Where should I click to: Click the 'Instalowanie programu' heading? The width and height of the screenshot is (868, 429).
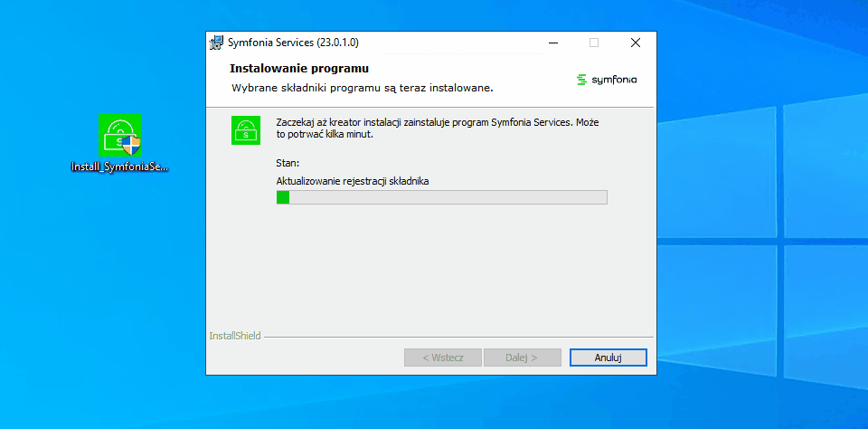click(x=299, y=69)
